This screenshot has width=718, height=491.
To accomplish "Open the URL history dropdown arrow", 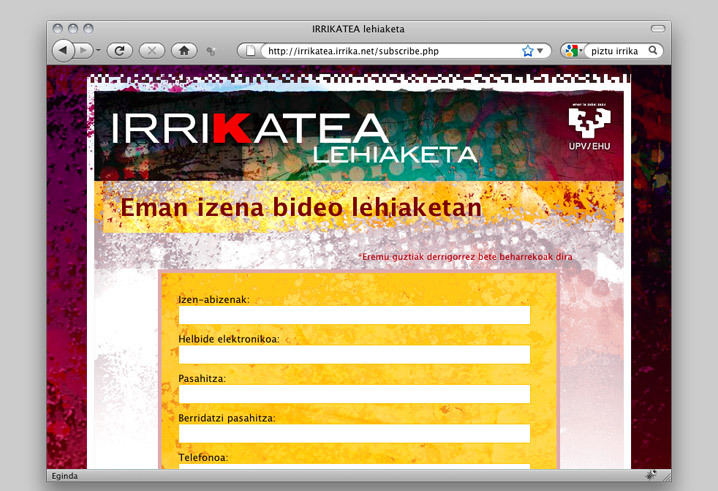I will (541, 50).
